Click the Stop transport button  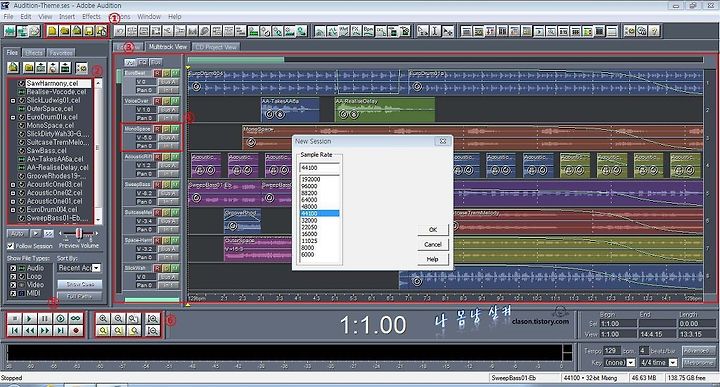pos(15,318)
